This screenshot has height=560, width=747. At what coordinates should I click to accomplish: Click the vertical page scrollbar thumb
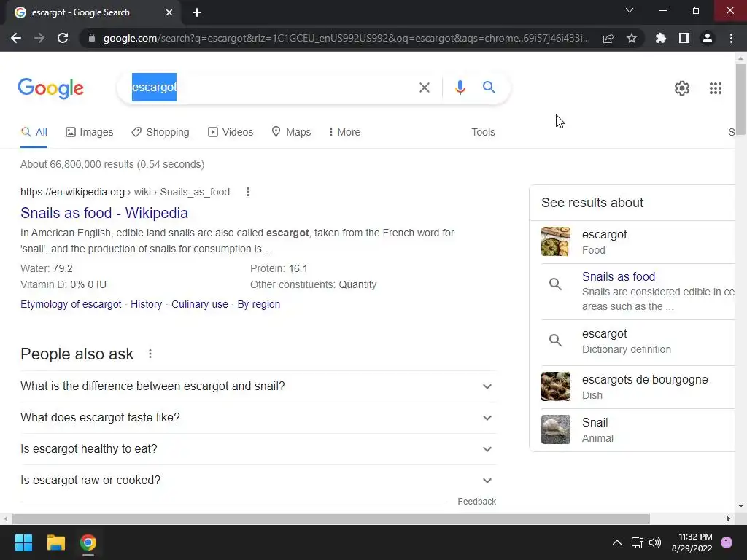[740, 98]
